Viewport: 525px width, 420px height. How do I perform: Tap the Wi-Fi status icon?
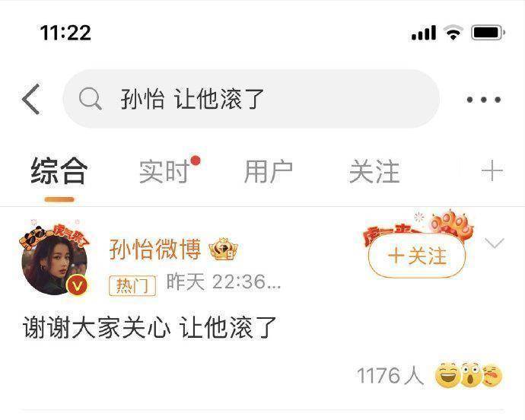point(453,33)
